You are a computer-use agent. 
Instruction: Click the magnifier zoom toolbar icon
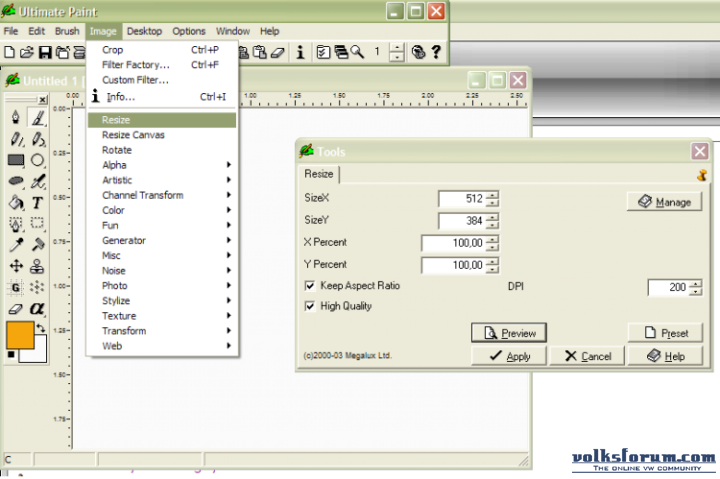(357, 52)
